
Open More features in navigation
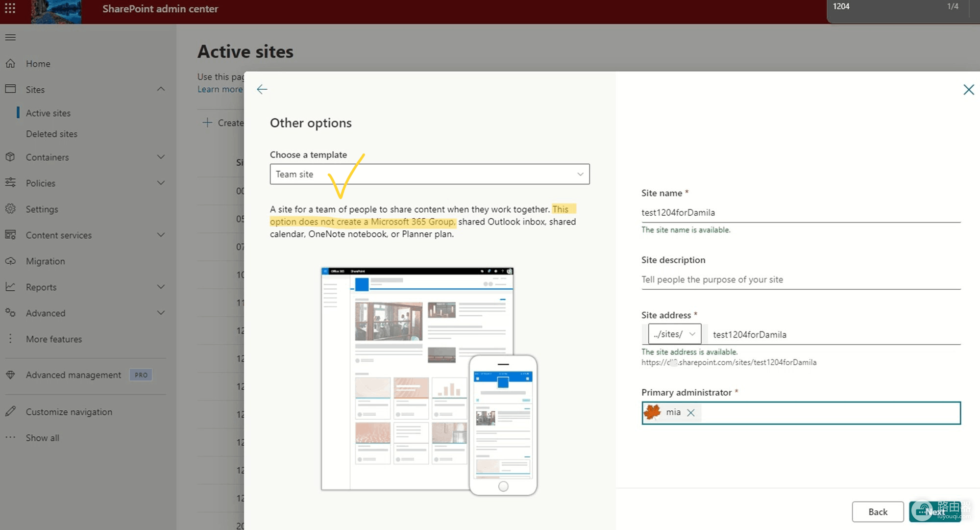coord(54,339)
